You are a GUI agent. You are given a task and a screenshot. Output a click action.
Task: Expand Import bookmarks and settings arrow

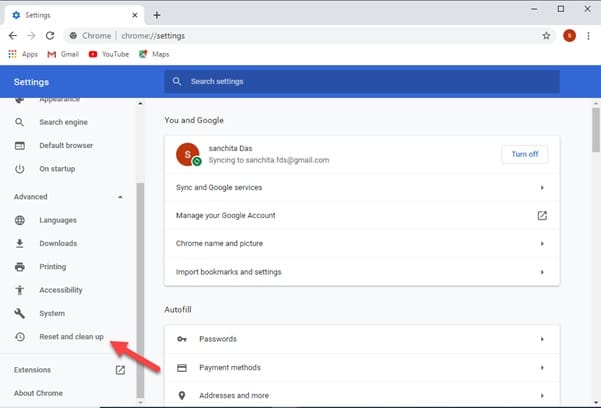point(542,272)
